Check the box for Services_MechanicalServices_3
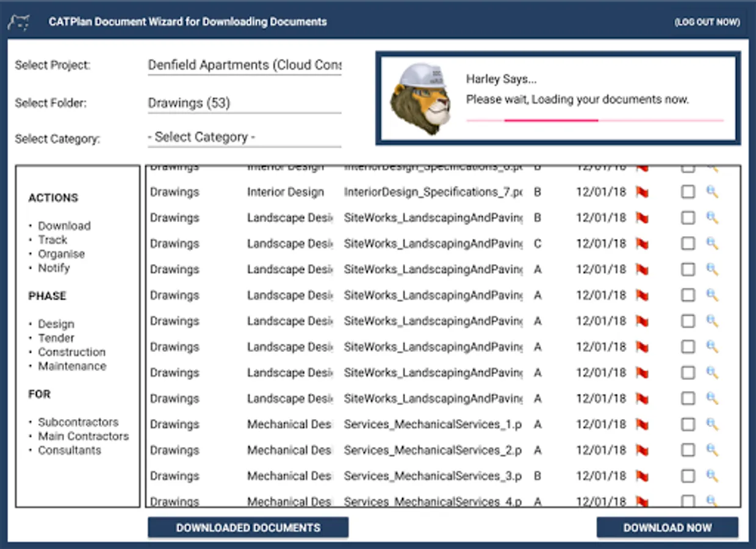The width and height of the screenshot is (756, 549). point(688,476)
